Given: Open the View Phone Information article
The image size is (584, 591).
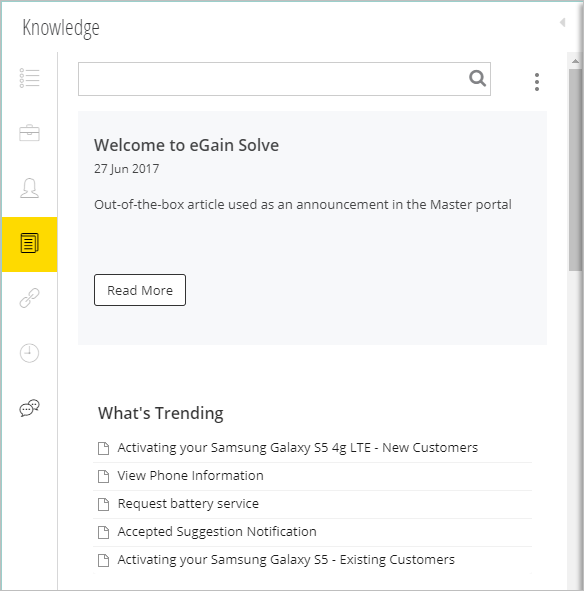Looking at the screenshot, I should pyautogui.click(x=190, y=476).
